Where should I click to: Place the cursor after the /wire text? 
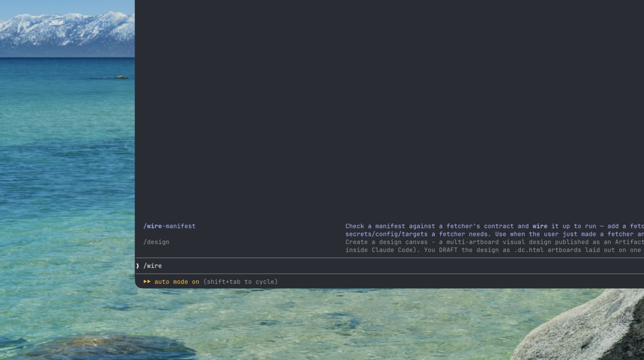tap(162, 266)
